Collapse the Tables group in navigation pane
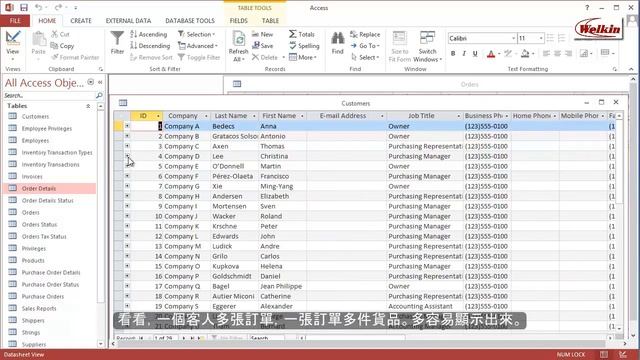This screenshot has width=640, height=360. pos(88,106)
